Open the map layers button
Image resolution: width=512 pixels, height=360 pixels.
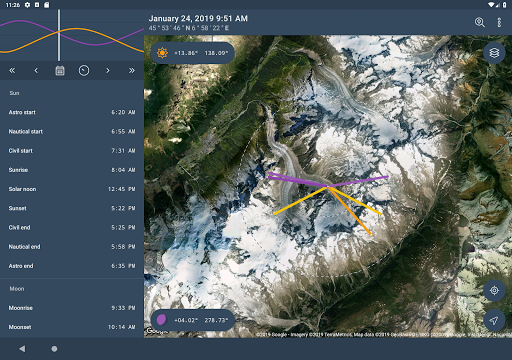click(x=494, y=53)
